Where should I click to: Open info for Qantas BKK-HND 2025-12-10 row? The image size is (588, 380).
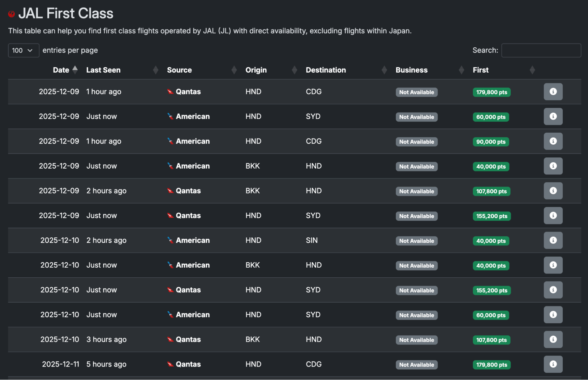click(x=553, y=340)
